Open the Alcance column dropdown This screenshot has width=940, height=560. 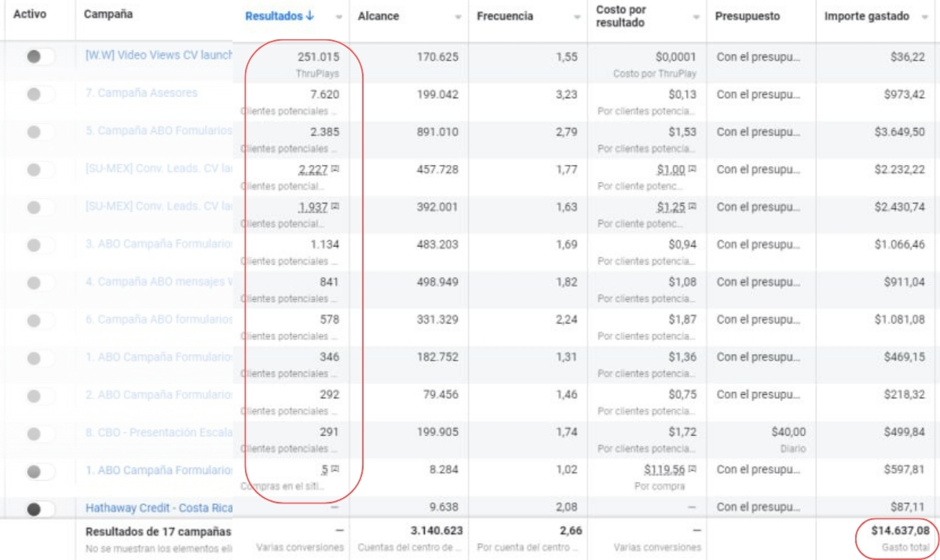(458, 16)
